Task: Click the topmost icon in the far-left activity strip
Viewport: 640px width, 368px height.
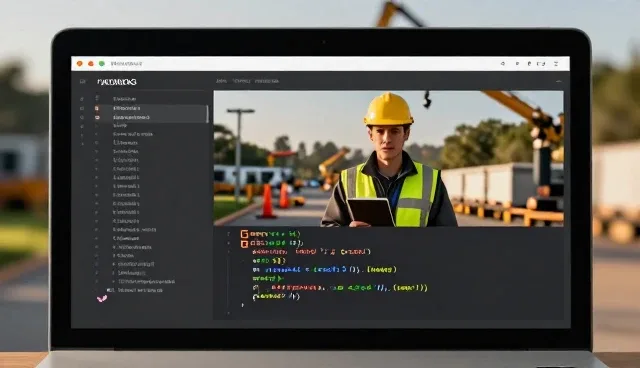Action: tap(82, 99)
